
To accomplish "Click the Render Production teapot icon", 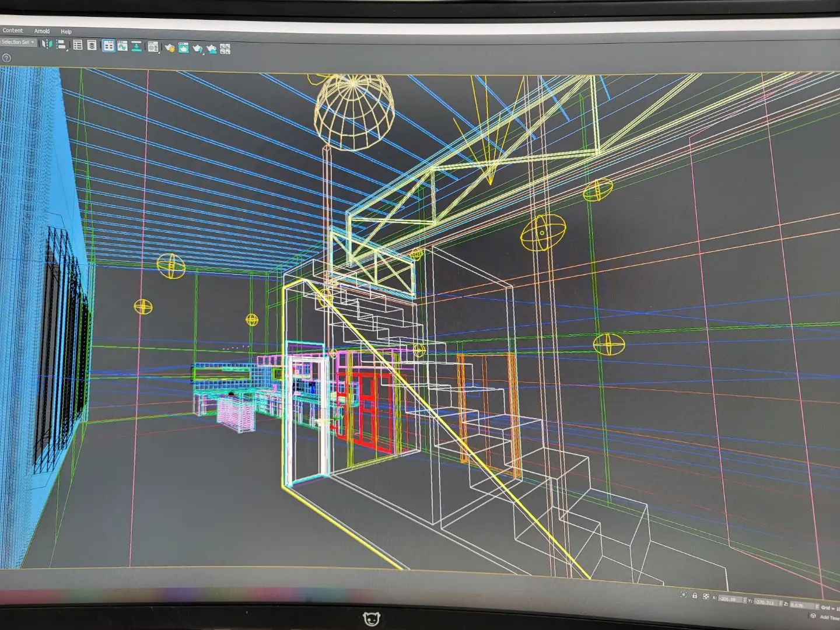I will click(x=198, y=49).
